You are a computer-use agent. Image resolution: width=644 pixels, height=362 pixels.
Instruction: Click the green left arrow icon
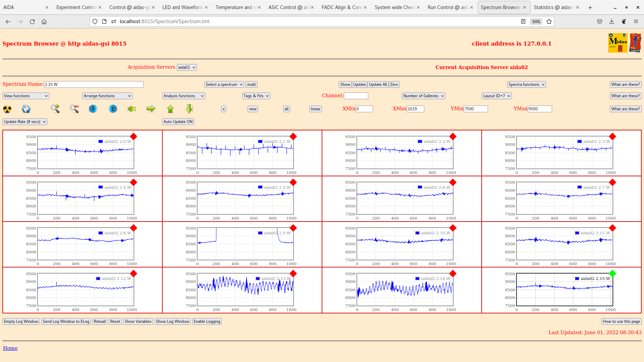132,109
